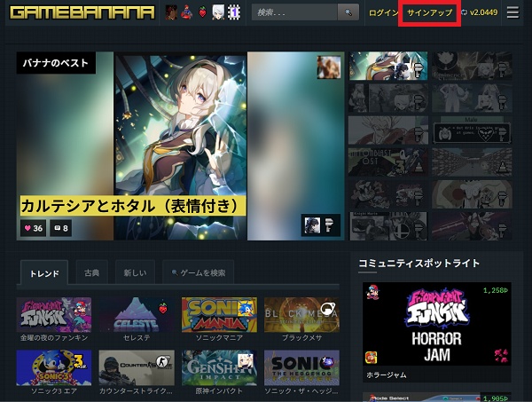Click the バナナのベスト label

click(56, 63)
